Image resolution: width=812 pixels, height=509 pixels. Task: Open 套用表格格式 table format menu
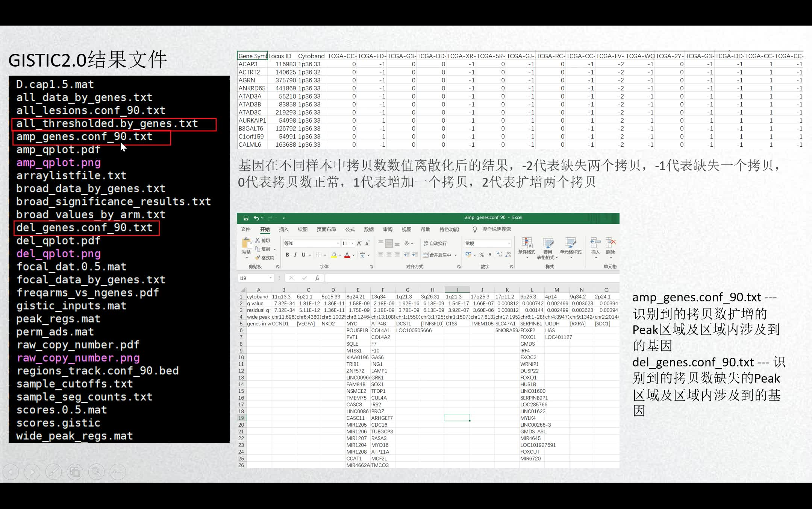[x=548, y=248]
